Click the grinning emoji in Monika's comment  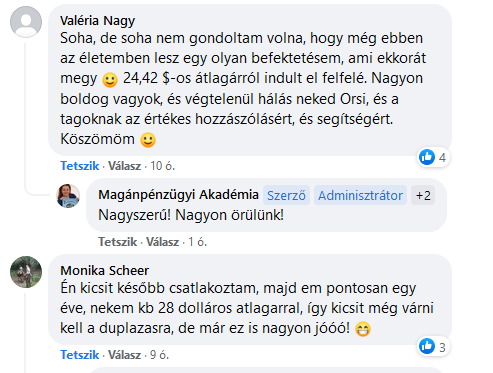363,329
